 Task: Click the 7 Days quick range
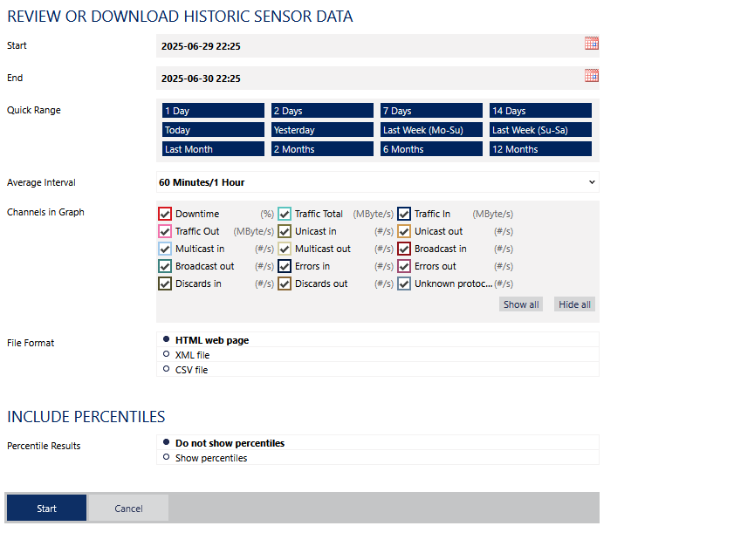click(431, 111)
